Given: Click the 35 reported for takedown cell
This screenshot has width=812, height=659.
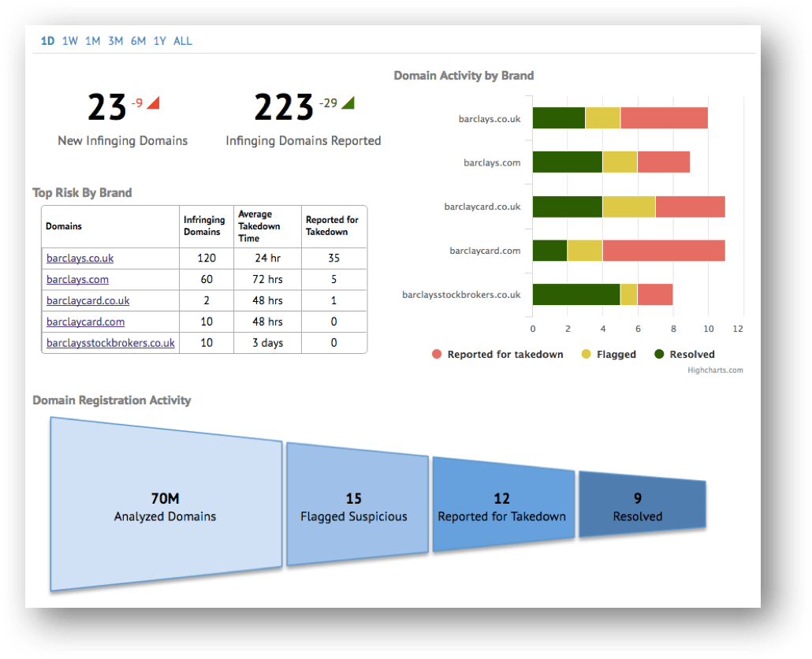Looking at the screenshot, I should [334, 258].
